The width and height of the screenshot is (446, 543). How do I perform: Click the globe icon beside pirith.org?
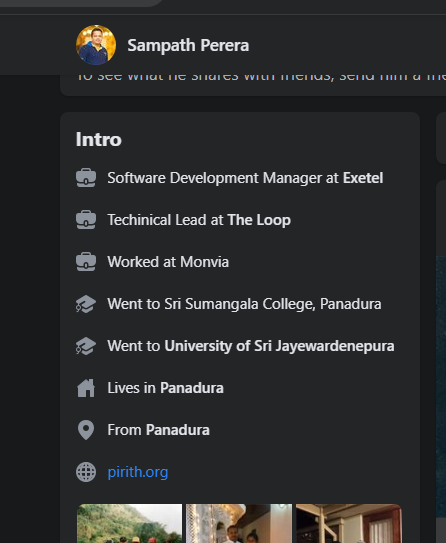(86, 472)
